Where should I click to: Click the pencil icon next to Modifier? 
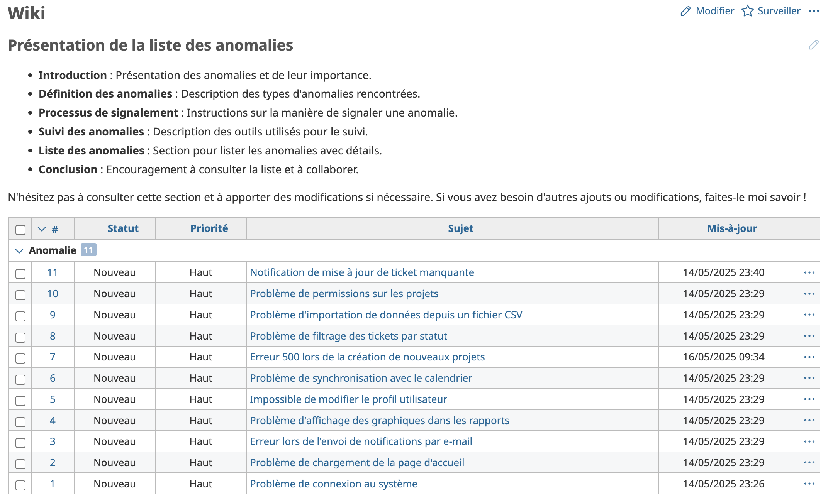[685, 11]
